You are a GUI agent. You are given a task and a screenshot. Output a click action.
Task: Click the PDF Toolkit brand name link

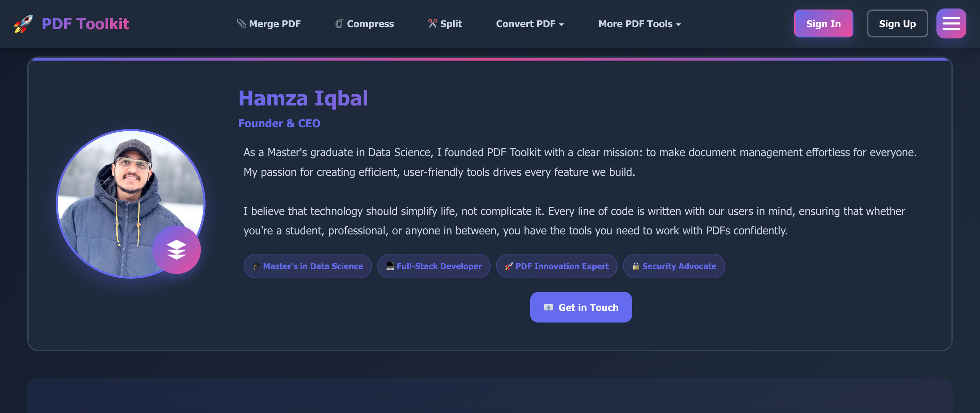tap(85, 24)
